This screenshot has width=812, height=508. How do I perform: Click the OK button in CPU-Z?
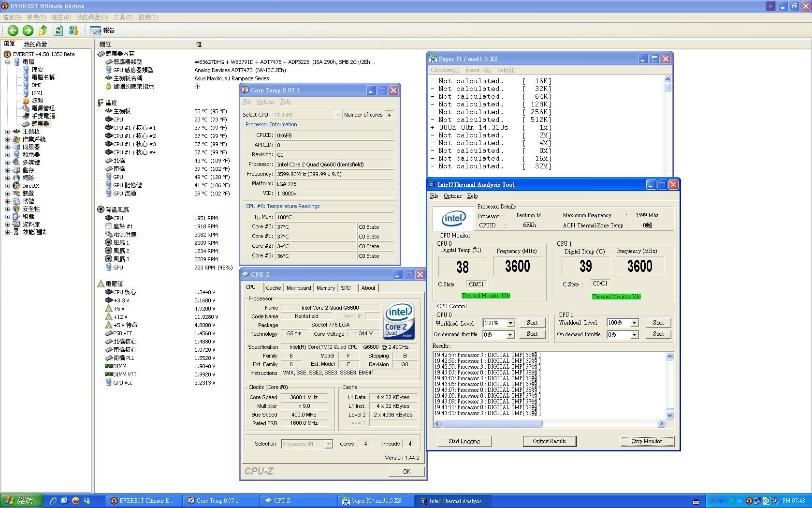point(406,472)
